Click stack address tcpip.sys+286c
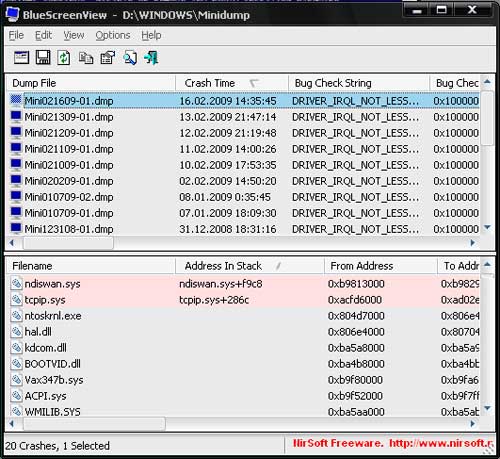This screenshot has width=500, height=459. coord(214,300)
